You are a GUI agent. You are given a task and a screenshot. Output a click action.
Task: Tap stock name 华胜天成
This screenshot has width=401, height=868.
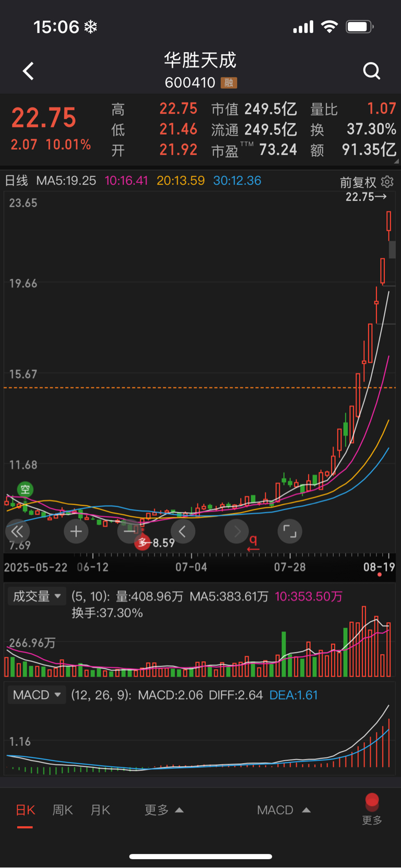[x=200, y=60]
